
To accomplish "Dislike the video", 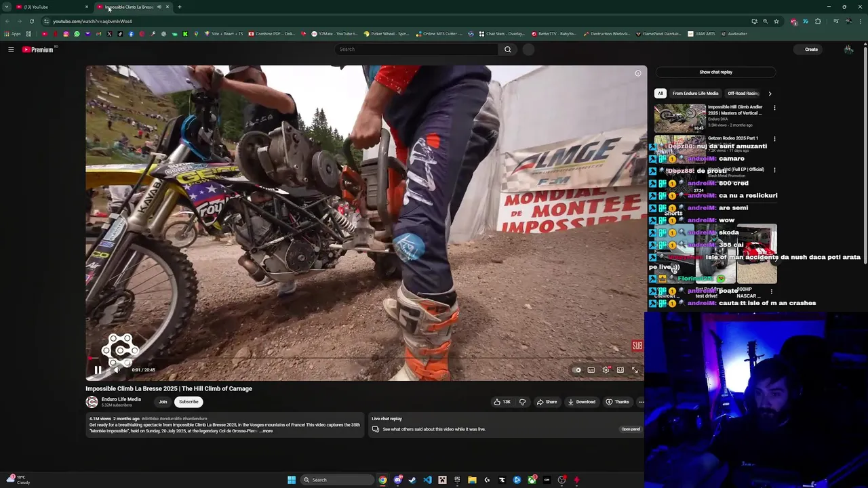I will [x=522, y=402].
